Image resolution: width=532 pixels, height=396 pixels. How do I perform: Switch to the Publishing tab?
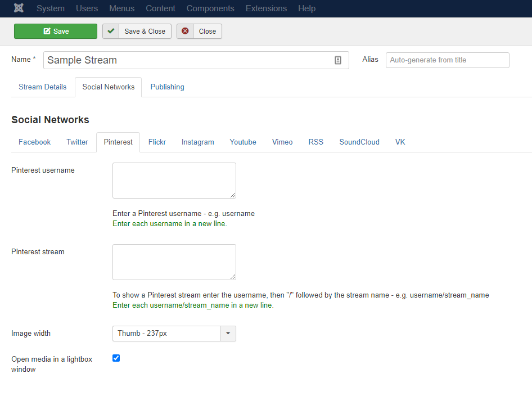[167, 87]
